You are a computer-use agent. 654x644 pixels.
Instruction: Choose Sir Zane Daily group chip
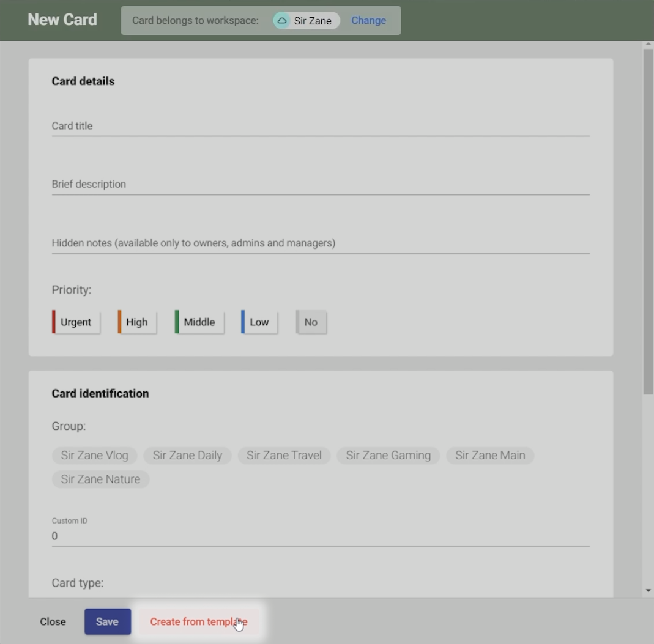point(187,456)
